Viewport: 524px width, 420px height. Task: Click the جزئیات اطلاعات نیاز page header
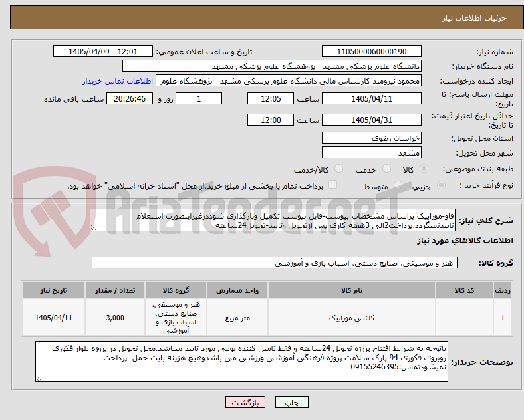pyautogui.click(x=475, y=18)
